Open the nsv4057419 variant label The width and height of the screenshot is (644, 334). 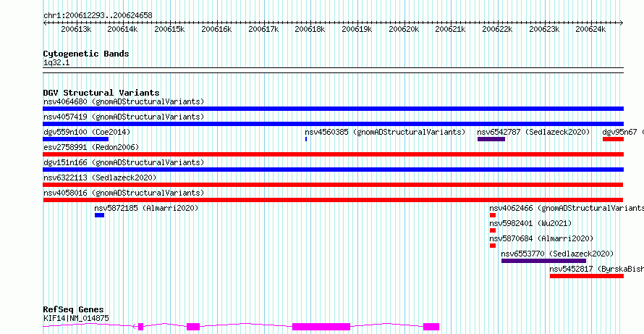coord(124,117)
